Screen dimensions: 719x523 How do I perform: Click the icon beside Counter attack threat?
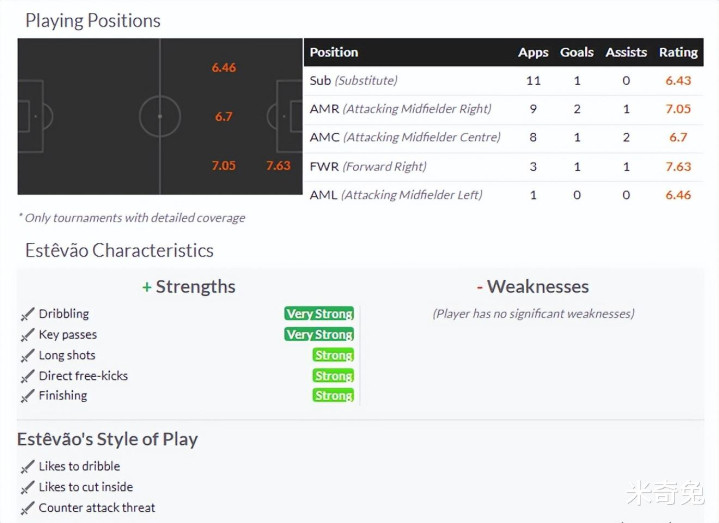(x=27, y=508)
